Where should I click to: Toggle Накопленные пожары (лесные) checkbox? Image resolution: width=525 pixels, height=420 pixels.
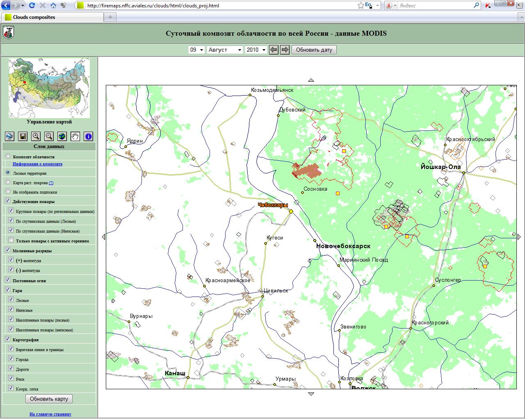[11, 319]
